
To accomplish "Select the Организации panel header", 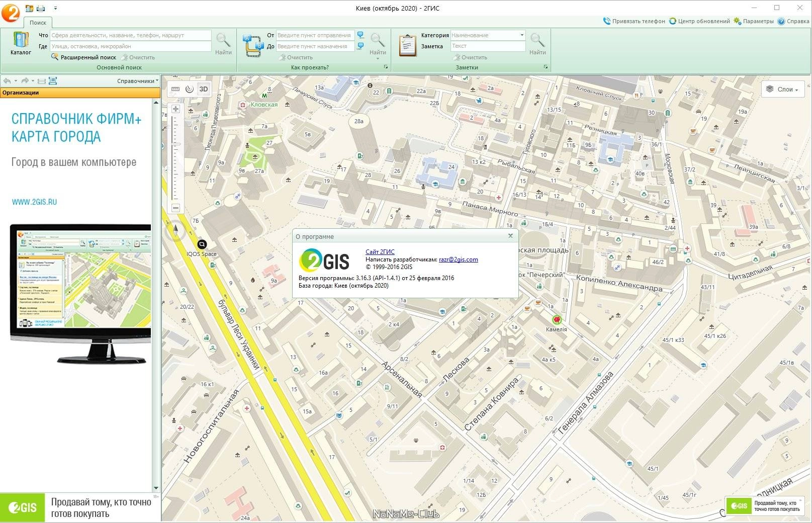I will [80, 93].
